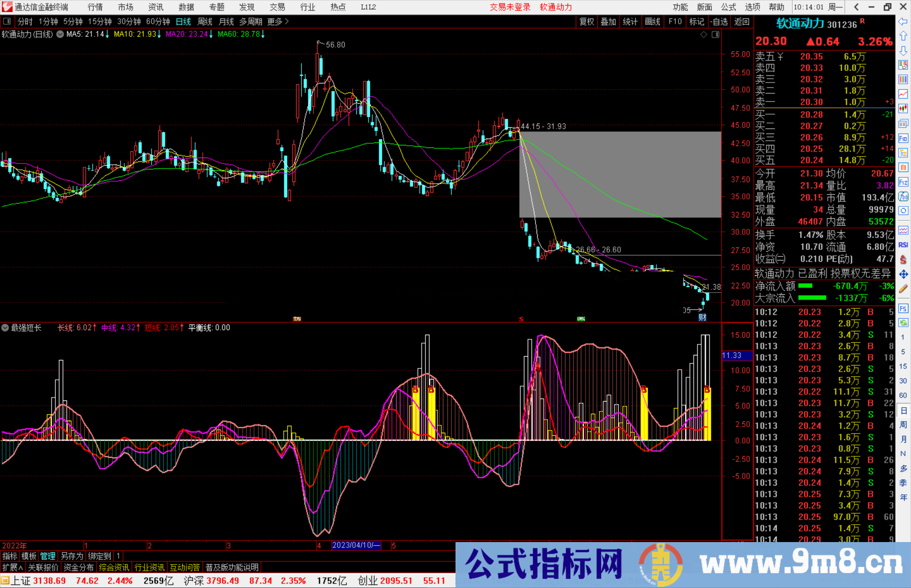Select 季 quarterly period in sidebar

pos(903,483)
